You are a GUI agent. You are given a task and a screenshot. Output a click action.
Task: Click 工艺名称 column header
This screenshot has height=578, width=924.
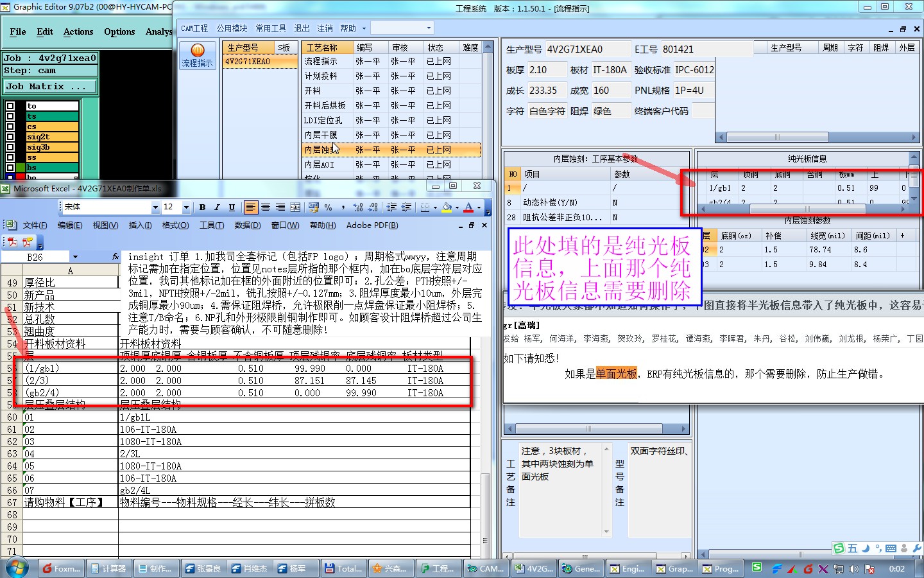click(327, 48)
